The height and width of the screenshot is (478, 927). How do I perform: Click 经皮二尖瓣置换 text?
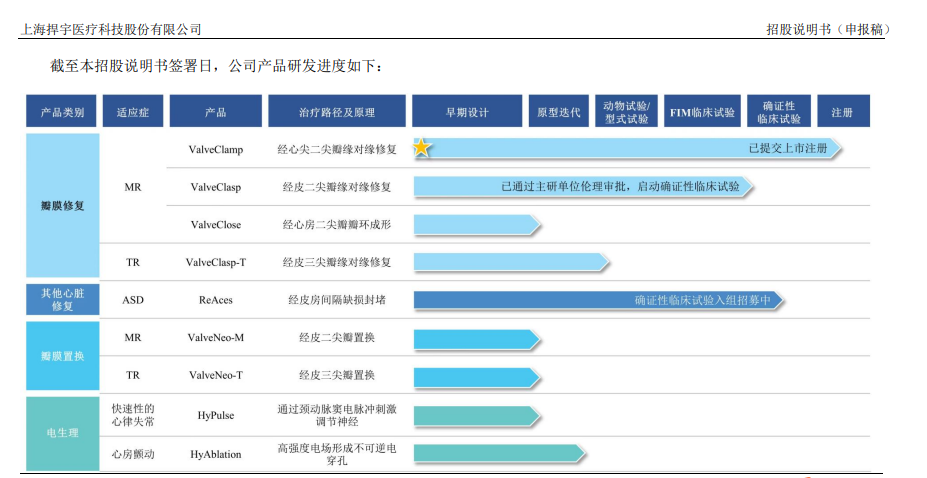pyautogui.click(x=336, y=337)
